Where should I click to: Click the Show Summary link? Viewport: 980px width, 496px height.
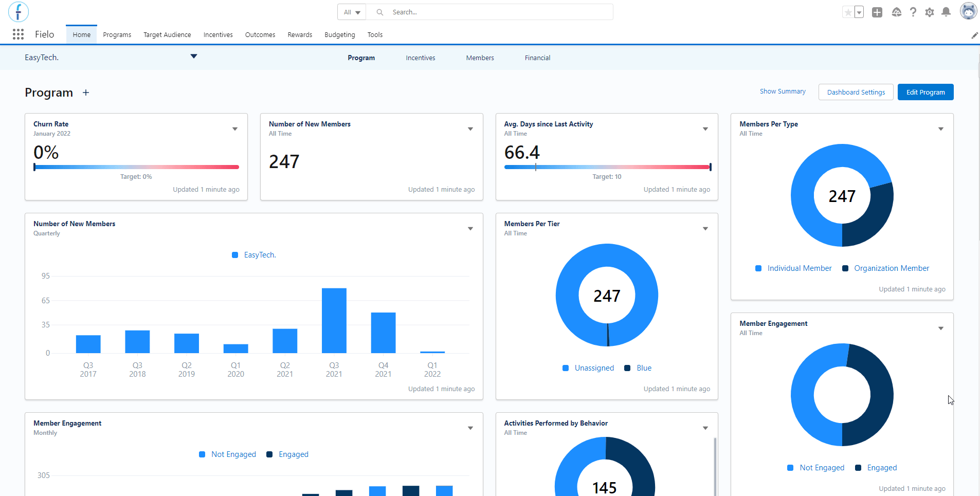(783, 91)
